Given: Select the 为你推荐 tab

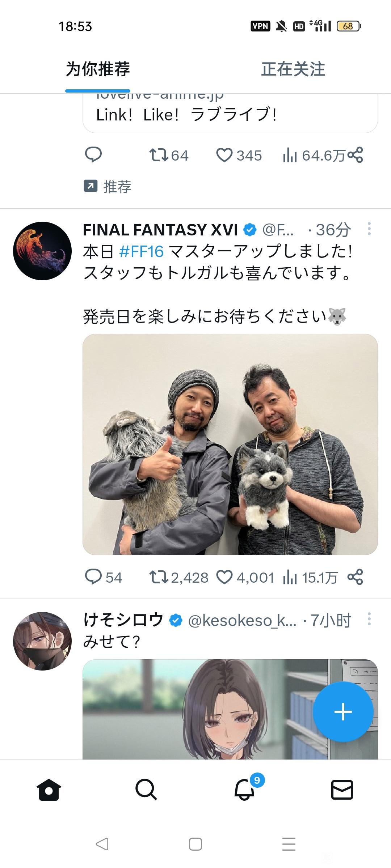Looking at the screenshot, I should [98, 69].
